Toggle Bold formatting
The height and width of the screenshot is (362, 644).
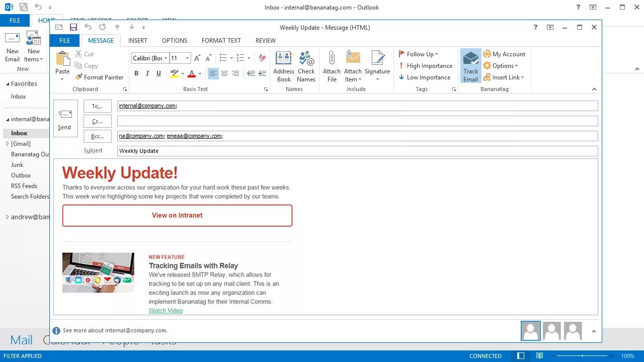coord(136,73)
